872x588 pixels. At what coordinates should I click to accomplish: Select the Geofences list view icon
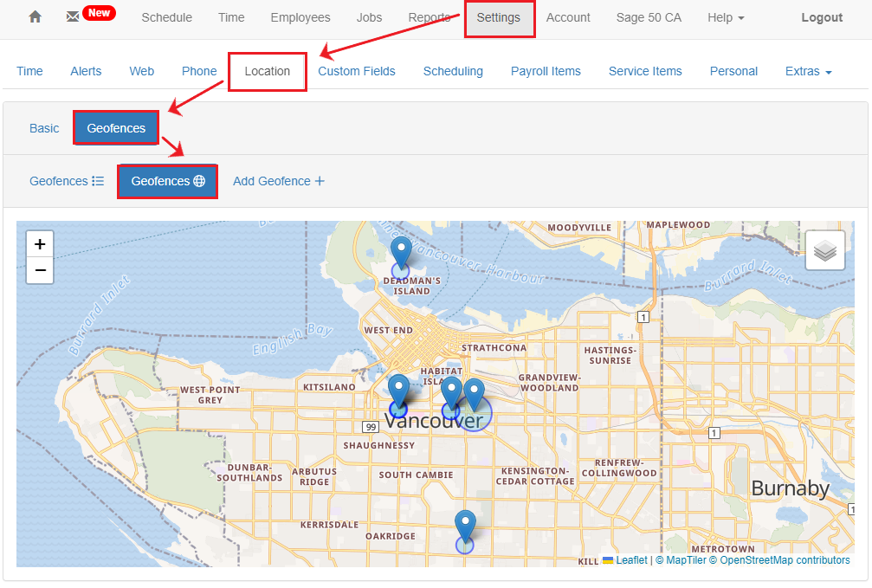(97, 180)
